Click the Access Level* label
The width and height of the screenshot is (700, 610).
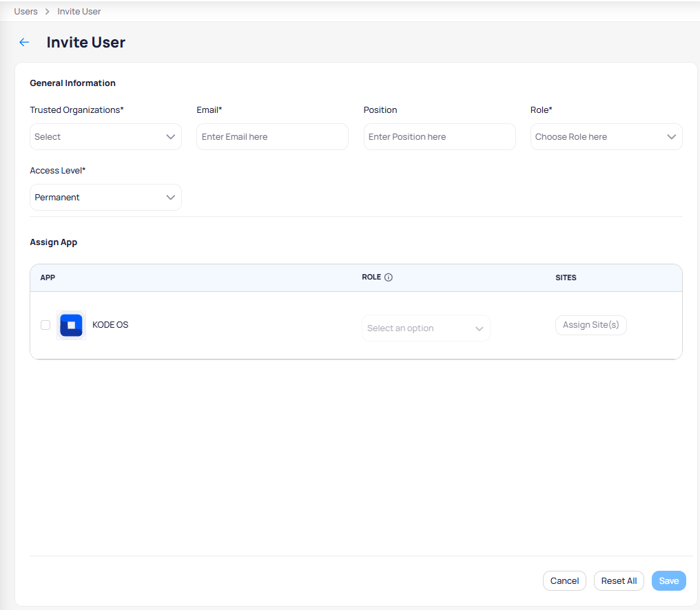58,171
